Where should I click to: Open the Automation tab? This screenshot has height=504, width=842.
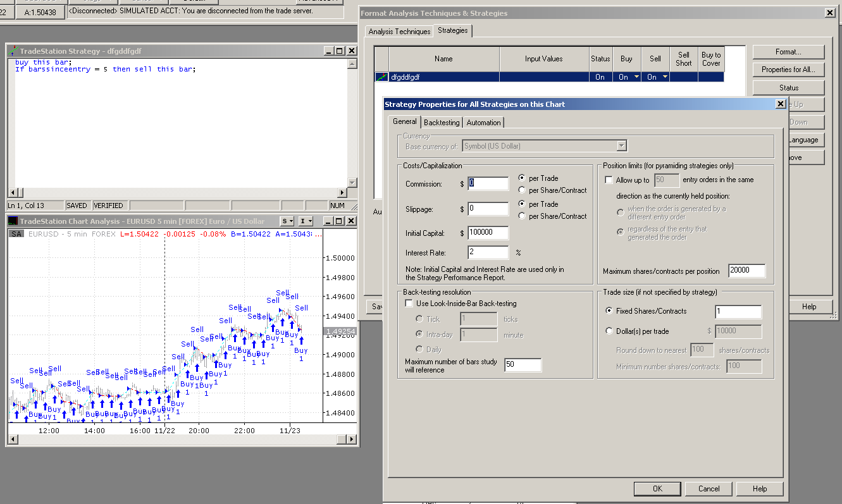483,123
